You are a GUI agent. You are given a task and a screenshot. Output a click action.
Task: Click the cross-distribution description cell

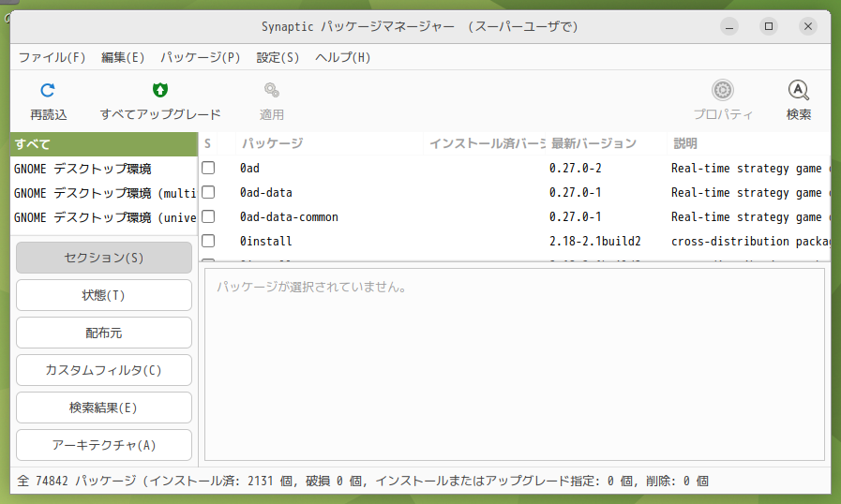pyautogui.click(x=750, y=242)
